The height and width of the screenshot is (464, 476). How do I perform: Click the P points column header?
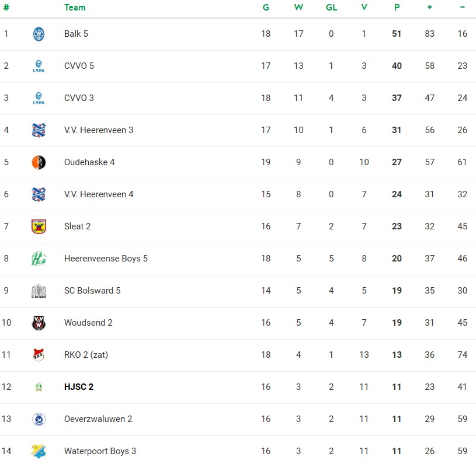click(x=397, y=8)
